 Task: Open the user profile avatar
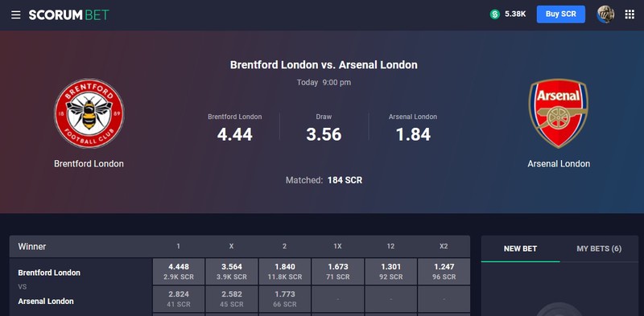point(605,14)
